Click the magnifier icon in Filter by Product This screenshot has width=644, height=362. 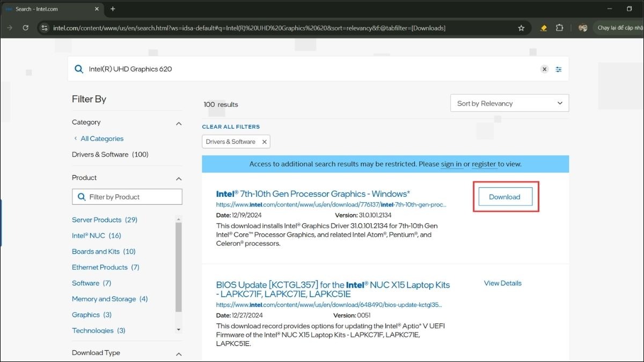click(x=82, y=197)
